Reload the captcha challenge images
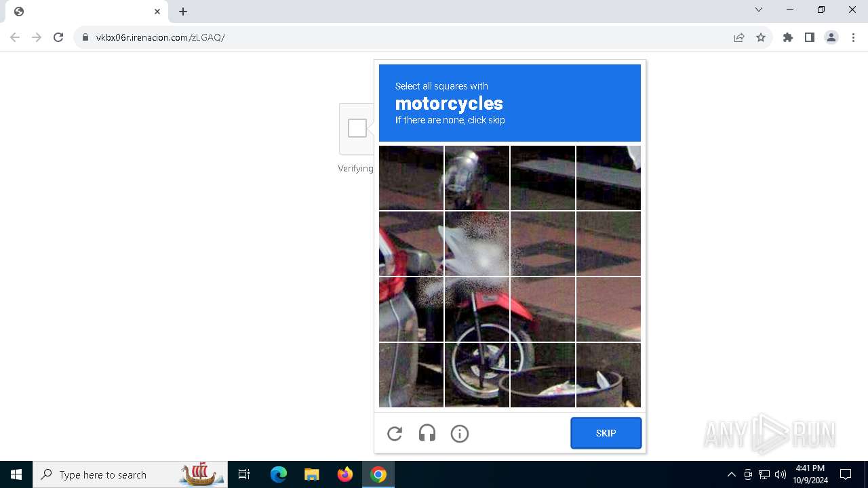 pyautogui.click(x=395, y=434)
